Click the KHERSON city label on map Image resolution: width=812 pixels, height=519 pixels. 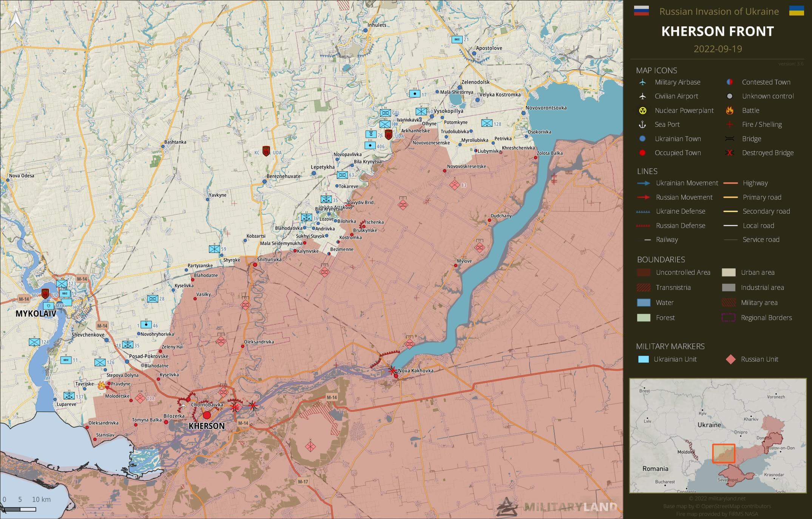pos(207,426)
